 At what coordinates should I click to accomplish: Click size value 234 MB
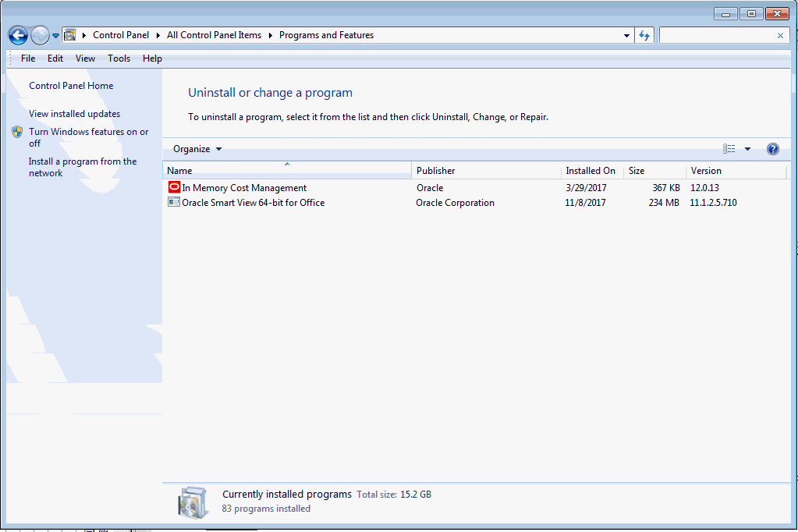[x=664, y=203]
